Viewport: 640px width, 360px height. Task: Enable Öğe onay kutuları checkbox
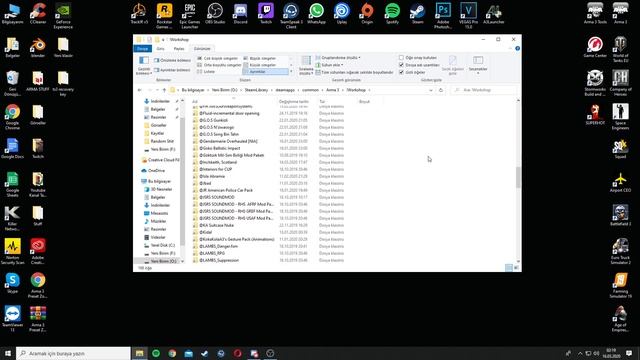(401, 58)
